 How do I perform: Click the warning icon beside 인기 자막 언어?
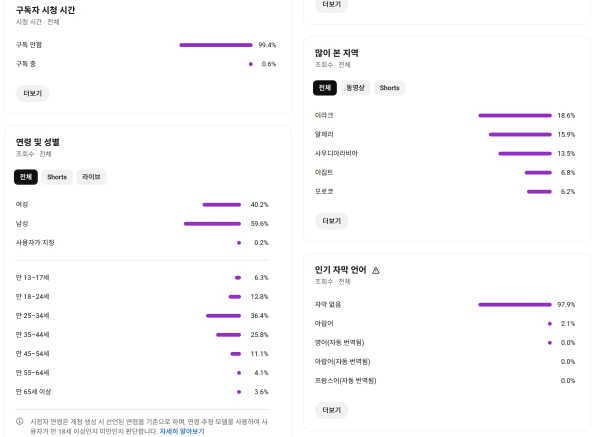click(376, 270)
